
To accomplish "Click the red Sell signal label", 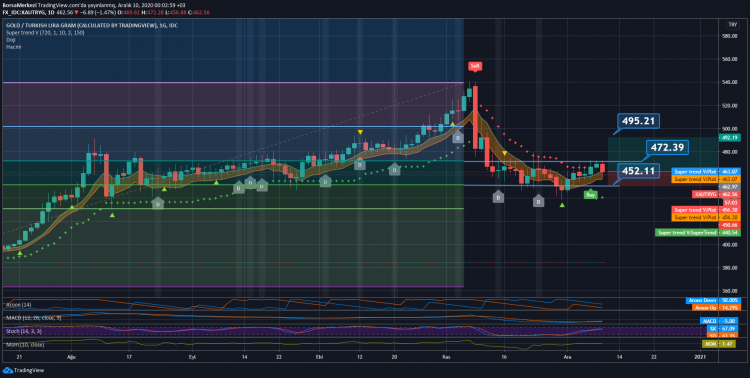I will tap(474, 66).
